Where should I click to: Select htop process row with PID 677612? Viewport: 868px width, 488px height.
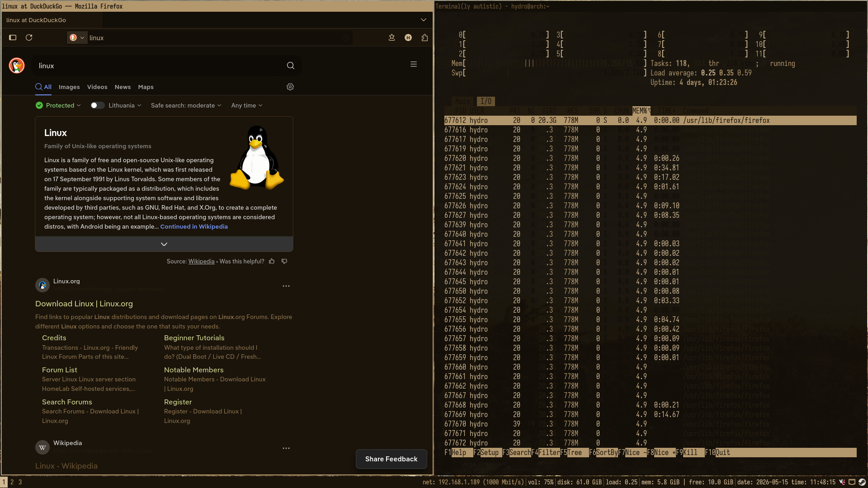650,120
